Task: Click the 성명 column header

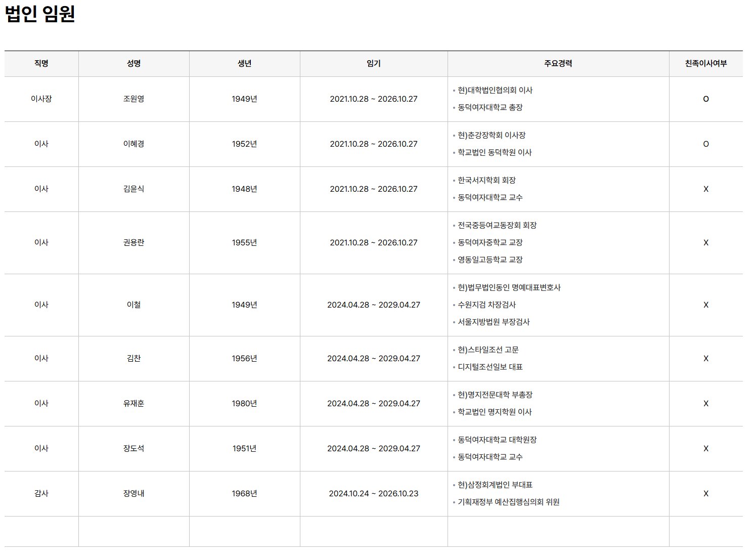Action: click(134, 64)
